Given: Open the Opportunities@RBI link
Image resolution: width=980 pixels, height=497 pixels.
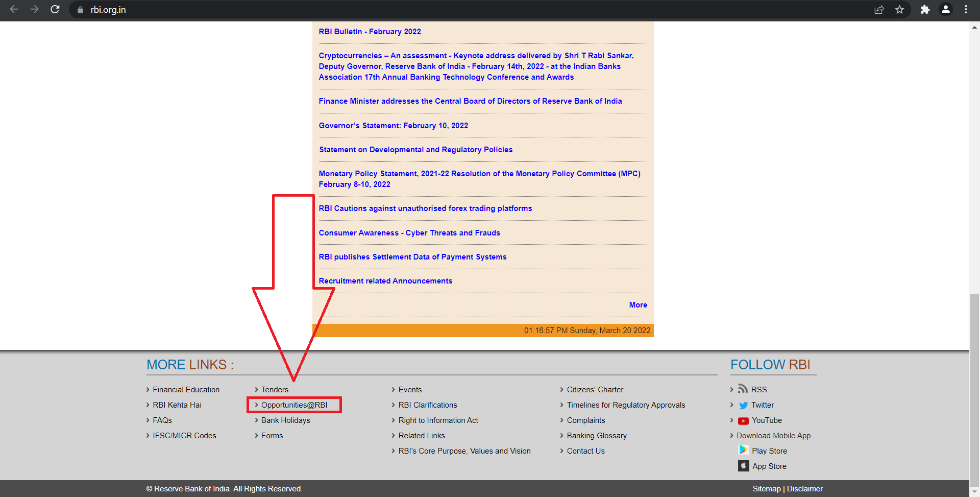Looking at the screenshot, I should coord(294,405).
